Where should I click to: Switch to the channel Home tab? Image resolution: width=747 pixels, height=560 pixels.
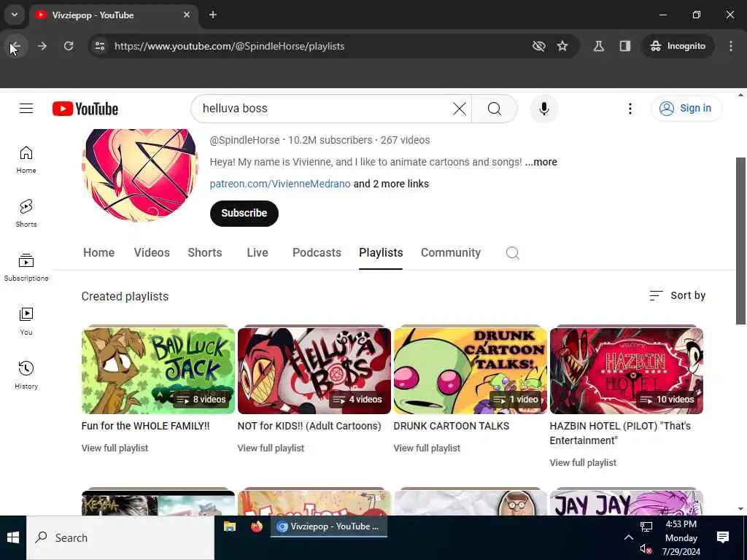(98, 253)
